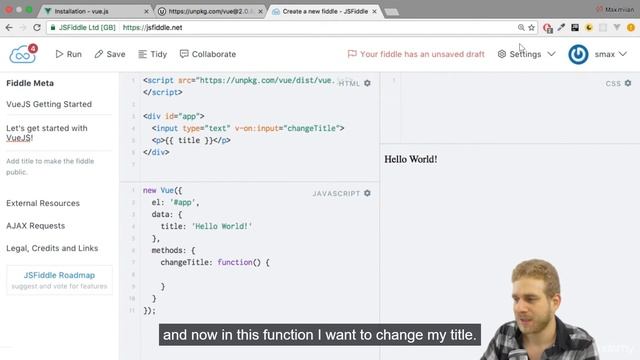Save the fiddle

pyautogui.click(x=110, y=54)
